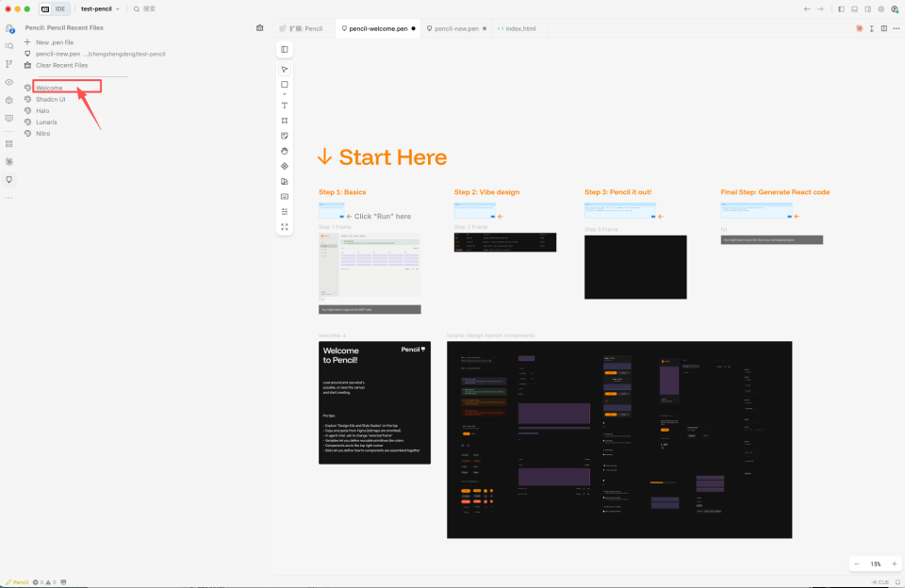Select the Move/pointer tool
The image size is (905, 588).
(285, 69)
